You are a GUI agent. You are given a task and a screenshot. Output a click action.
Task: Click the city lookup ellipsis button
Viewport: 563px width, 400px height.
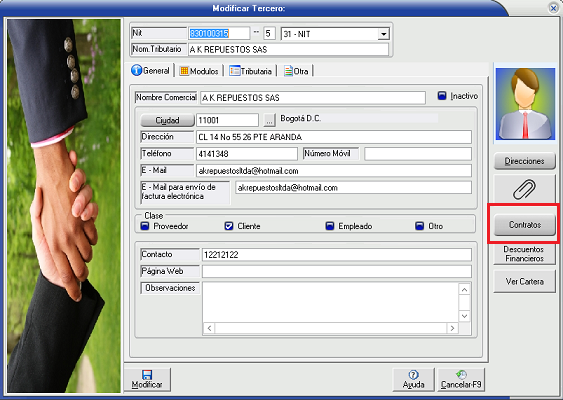point(269,120)
